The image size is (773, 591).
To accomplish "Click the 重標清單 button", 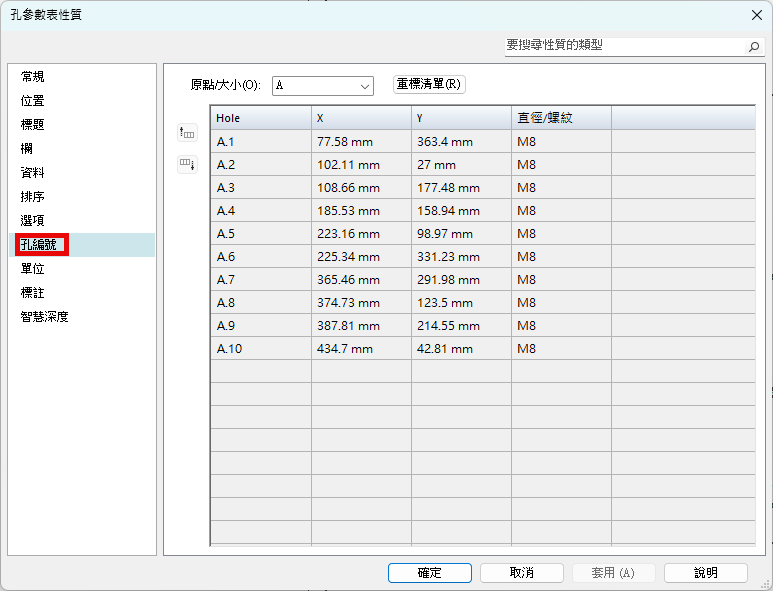I will (429, 85).
